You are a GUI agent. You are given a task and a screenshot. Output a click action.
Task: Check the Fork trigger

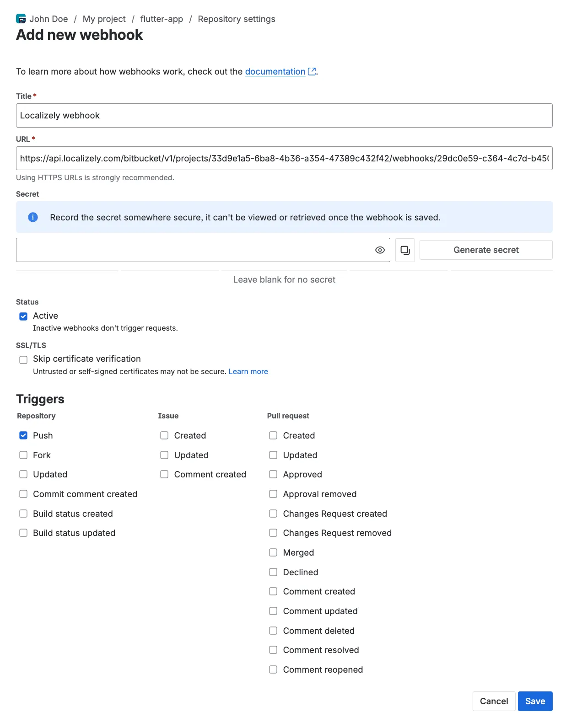coord(23,455)
